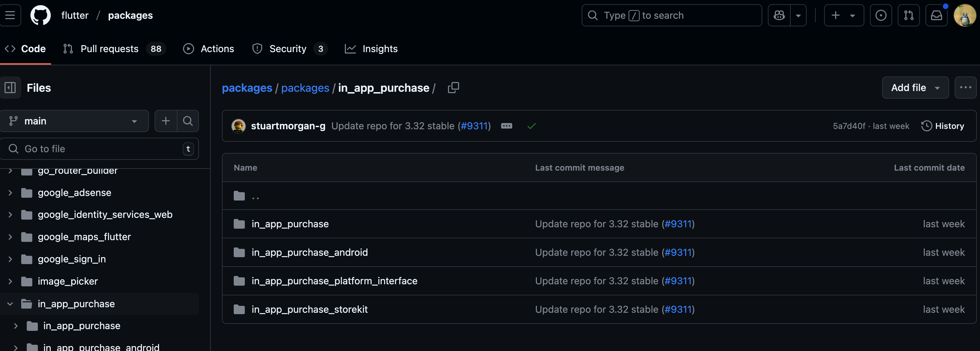
Task: Open the more options ellipsis button
Action: pos(965,88)
